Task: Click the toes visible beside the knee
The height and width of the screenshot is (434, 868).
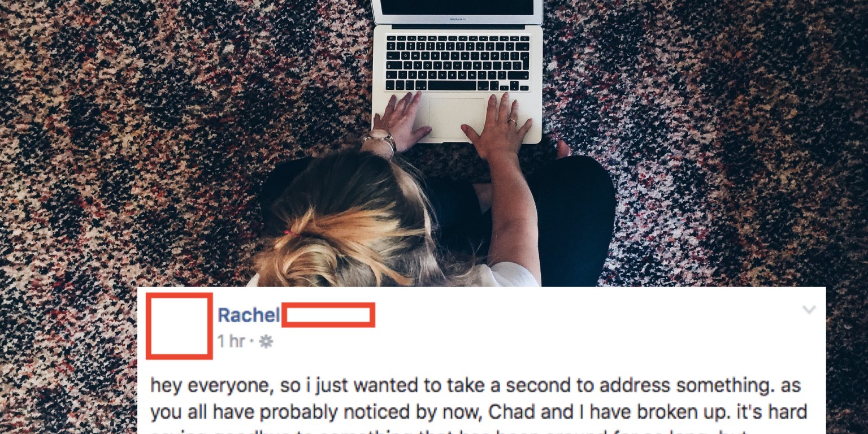Action: tap(562, 149)
